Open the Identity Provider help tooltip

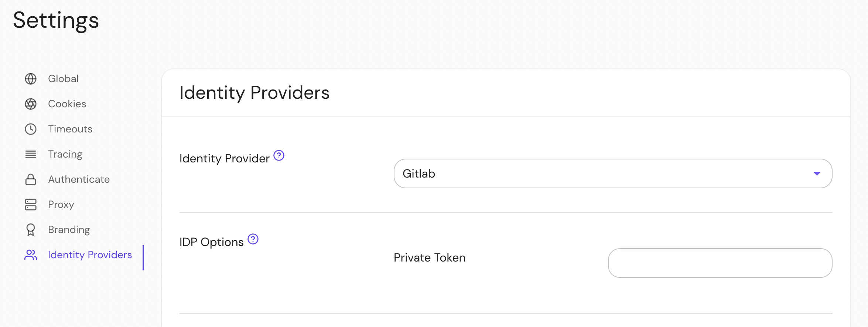[279, 156]
